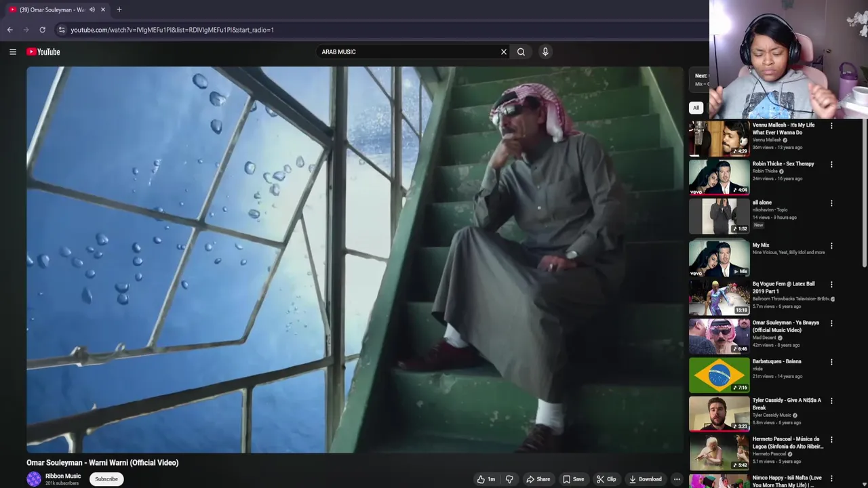Open Barbatuques Baiana thumbnail

719,375
